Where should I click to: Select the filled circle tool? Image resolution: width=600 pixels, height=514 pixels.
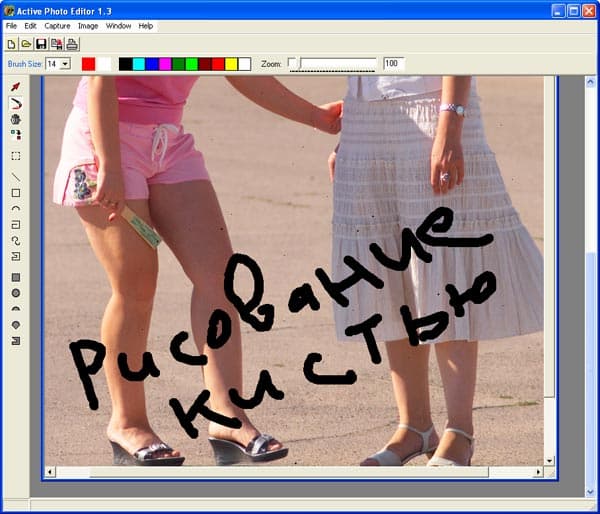coord(16,293)
